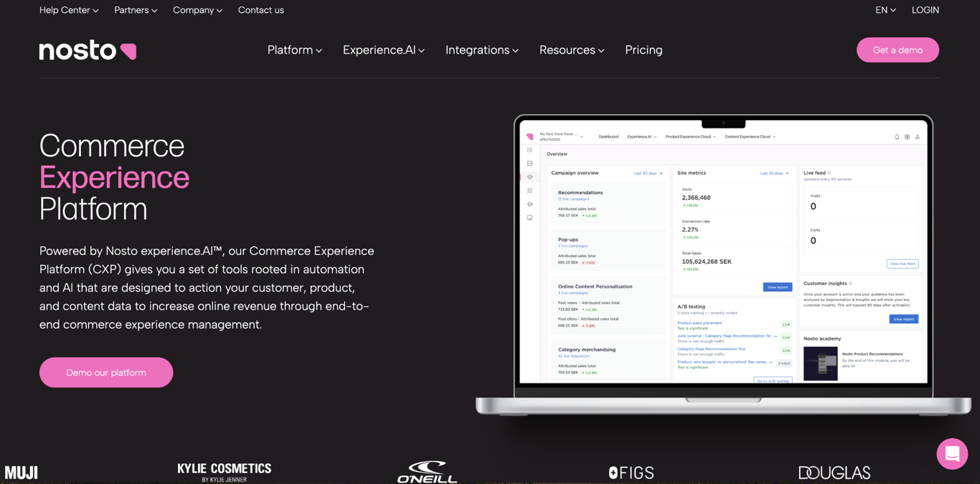
Task: Expand the Platform navigation menu
Action: pos(295,50)
